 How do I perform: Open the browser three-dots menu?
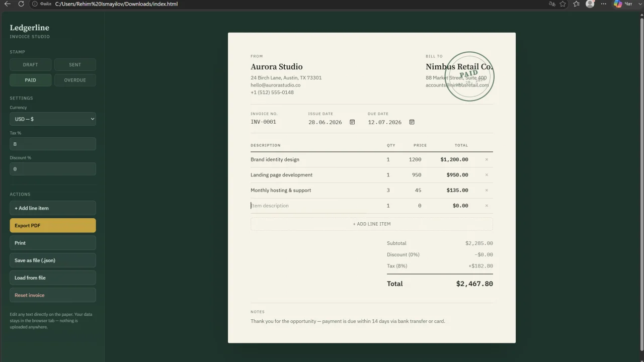click(x=604, y=4)
